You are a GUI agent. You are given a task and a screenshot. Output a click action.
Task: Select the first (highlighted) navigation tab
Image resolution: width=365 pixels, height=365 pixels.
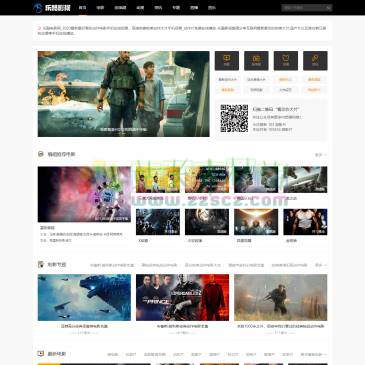(82, 8)
